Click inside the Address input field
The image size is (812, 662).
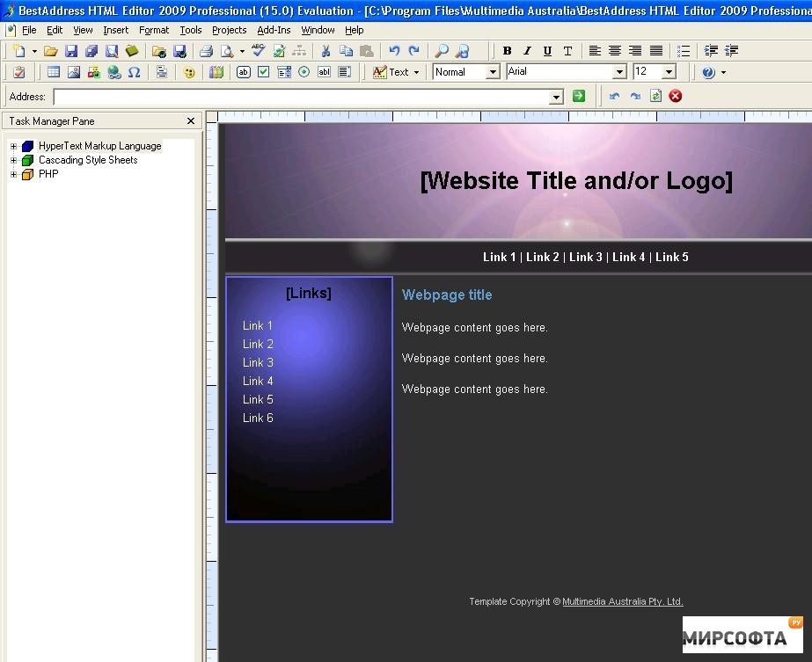[x=302, y=97]
